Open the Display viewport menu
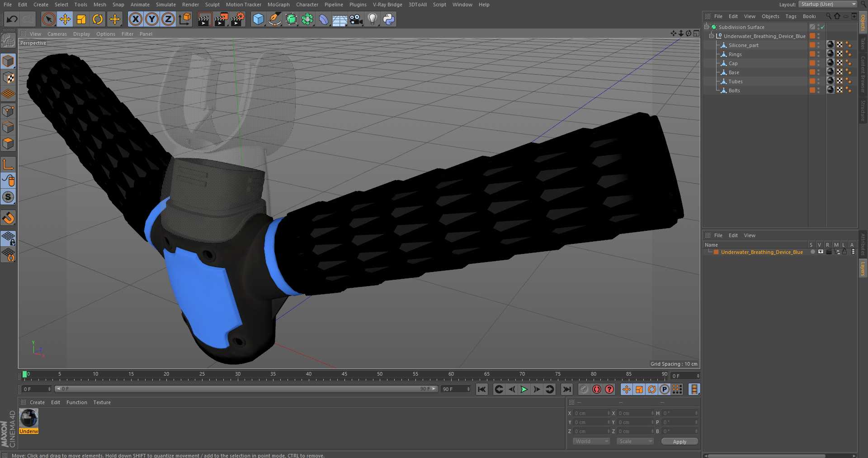The height and width of the screenshot is (458, 868). (81, 34)
